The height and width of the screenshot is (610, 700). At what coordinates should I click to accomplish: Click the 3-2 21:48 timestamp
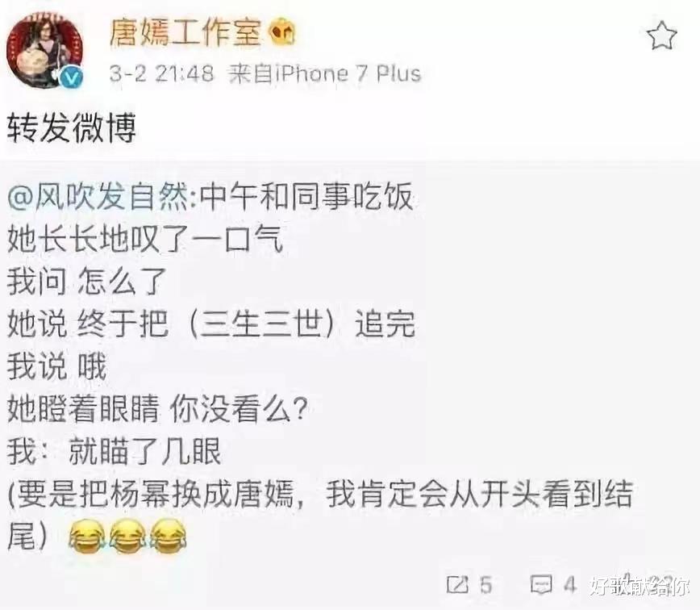pyautogui.click(x=161, y=73)
